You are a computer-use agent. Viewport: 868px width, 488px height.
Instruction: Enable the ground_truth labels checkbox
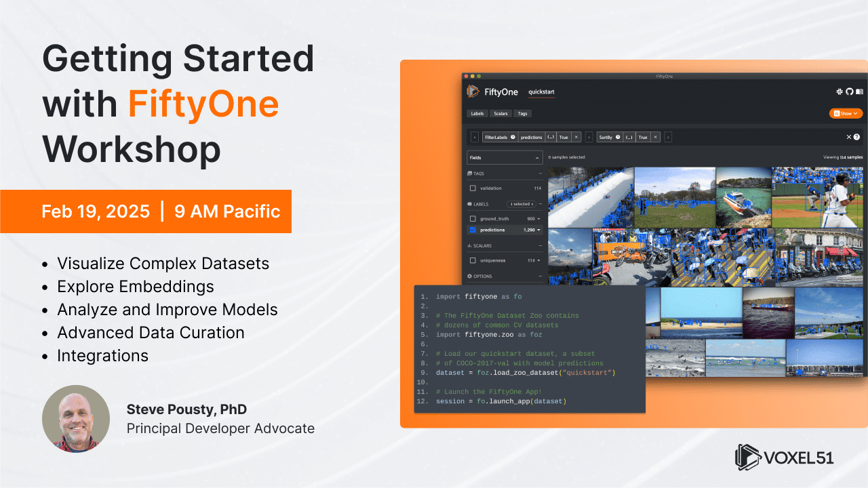click(x=473, y=219)
